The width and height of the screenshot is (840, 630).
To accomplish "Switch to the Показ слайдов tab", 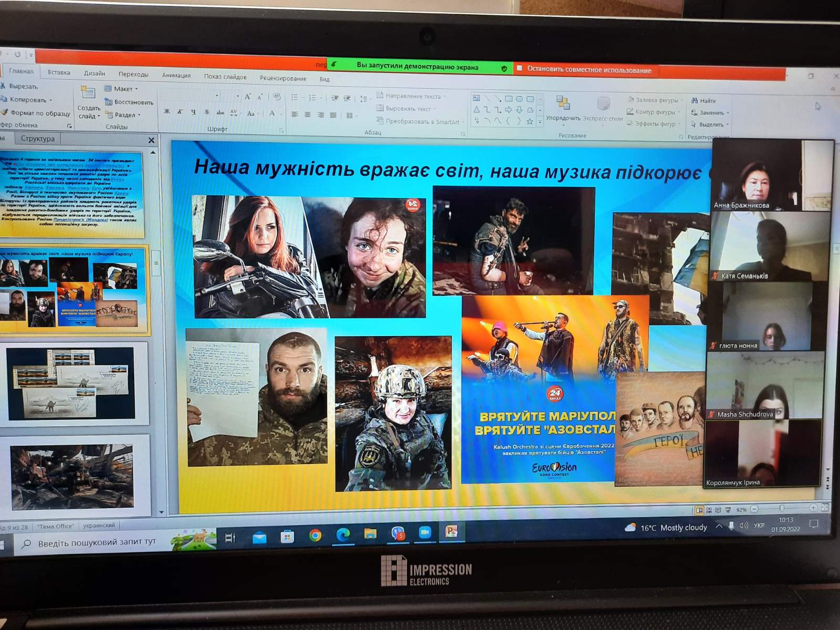I will (x=225, y=77).
